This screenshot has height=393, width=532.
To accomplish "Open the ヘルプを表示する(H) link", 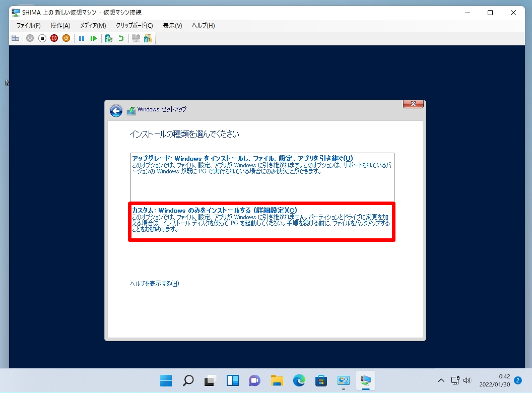I will [x=155, y=284].
